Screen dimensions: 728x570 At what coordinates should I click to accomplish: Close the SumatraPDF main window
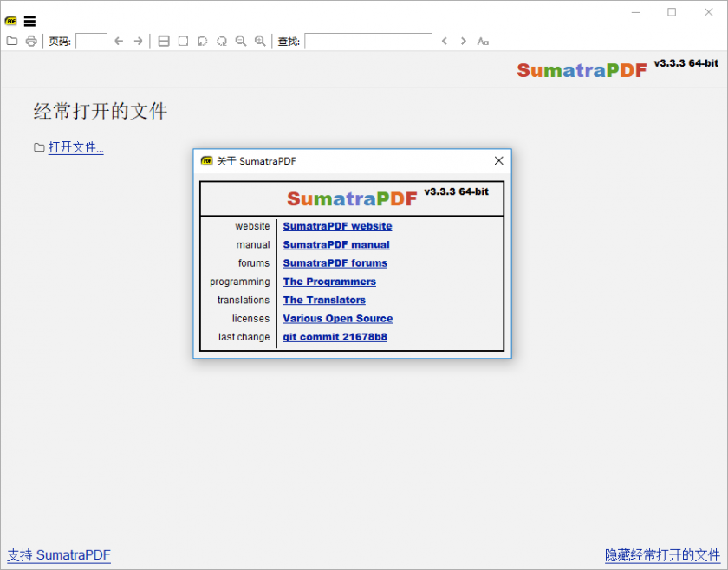709,12
